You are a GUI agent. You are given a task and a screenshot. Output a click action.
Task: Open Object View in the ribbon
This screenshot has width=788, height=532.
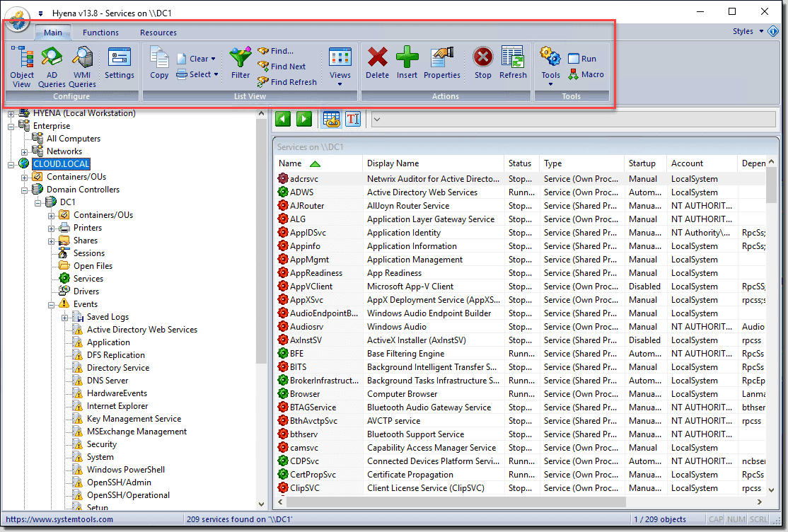click(x=22, y=67)
